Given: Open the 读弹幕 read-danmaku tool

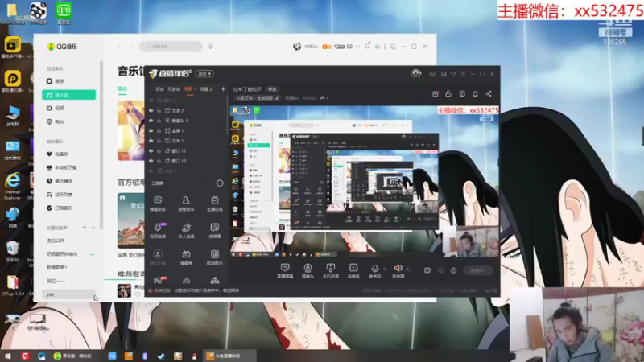Looking at the screenshot, I should pyautogui.click(x=214, y=231).
